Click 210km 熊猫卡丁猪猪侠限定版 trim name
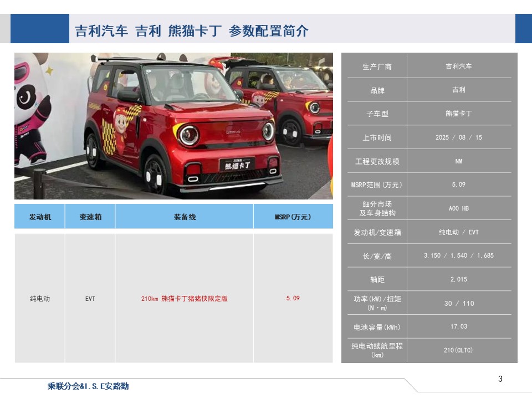The height and width of the screenshot is (399, 532). pos(184,299)
